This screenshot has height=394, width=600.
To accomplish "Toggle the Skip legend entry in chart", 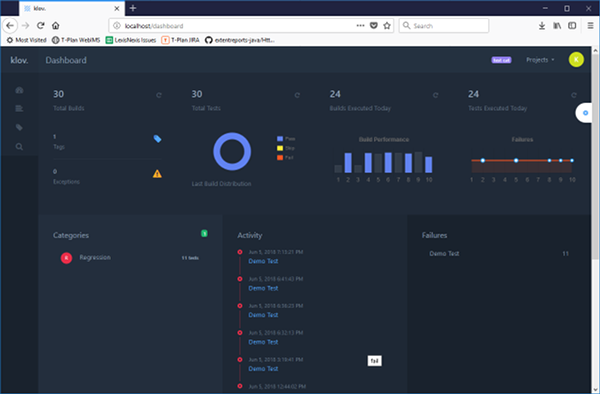I will [x=285, y=148].
